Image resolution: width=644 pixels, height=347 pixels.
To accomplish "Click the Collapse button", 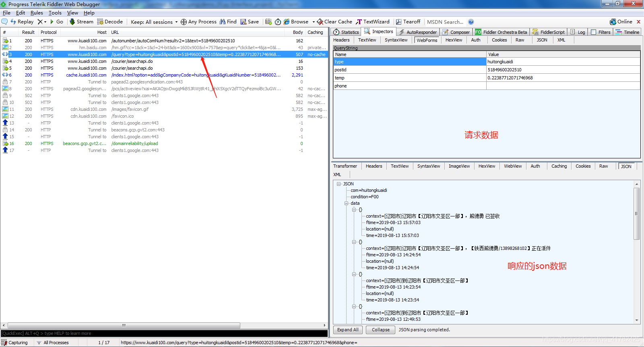I will click(380, 330).
